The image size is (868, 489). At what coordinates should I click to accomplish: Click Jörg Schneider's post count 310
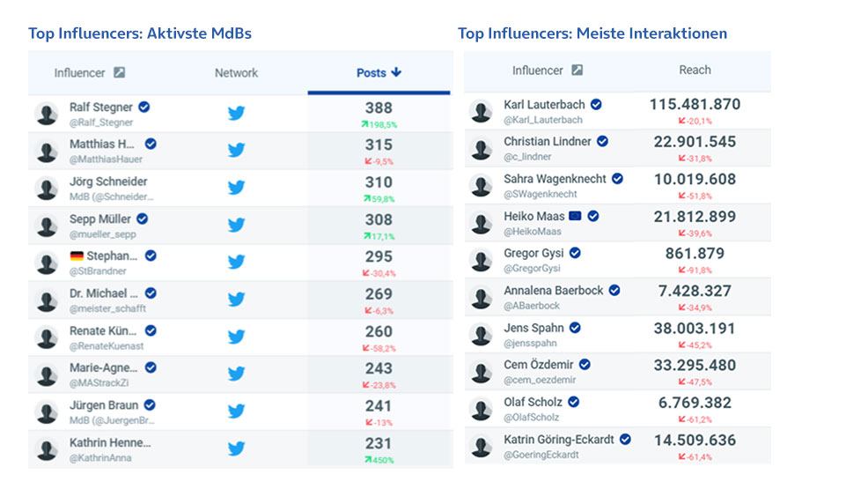(x=379, y=182)
